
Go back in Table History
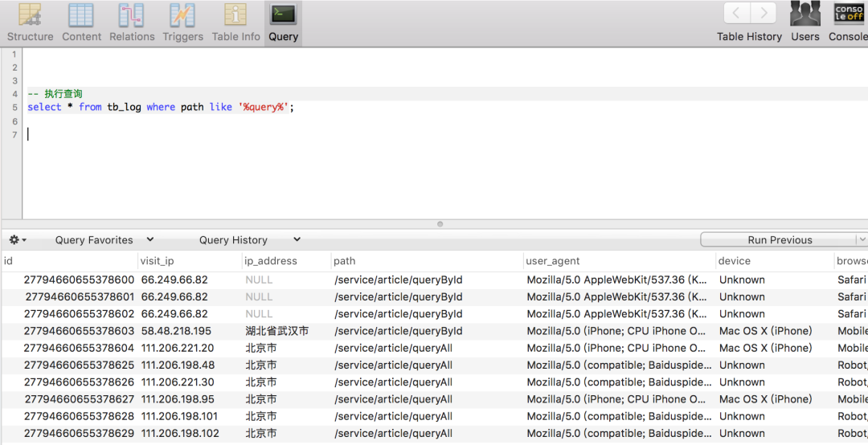coord(737,13)
